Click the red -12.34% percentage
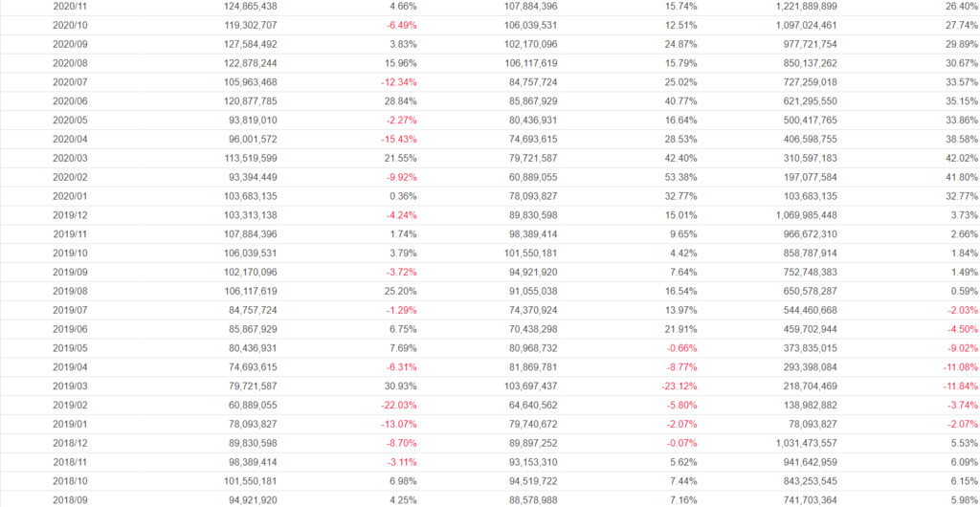The height and width of the screenshot is (507, 980). (395, 82)
